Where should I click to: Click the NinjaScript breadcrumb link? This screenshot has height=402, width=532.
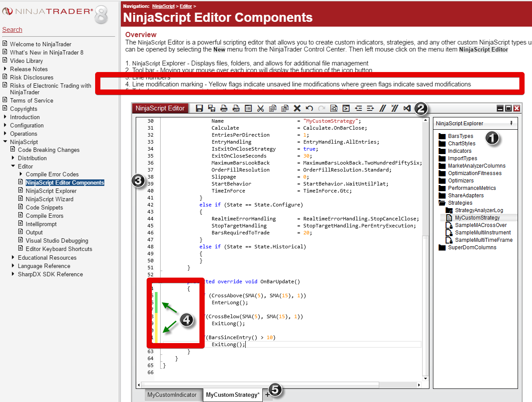(x=164, y=6)
